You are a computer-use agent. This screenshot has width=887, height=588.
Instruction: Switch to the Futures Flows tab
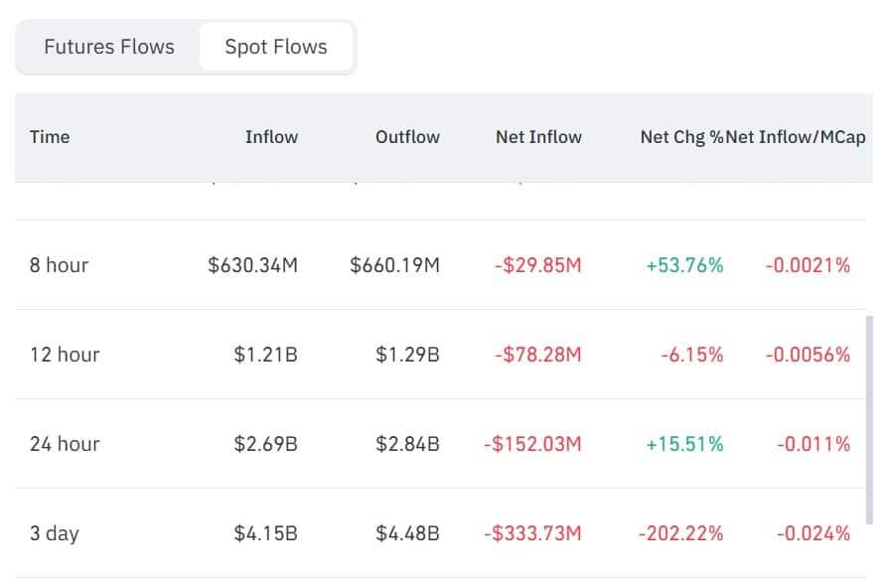tap(109, 47)
